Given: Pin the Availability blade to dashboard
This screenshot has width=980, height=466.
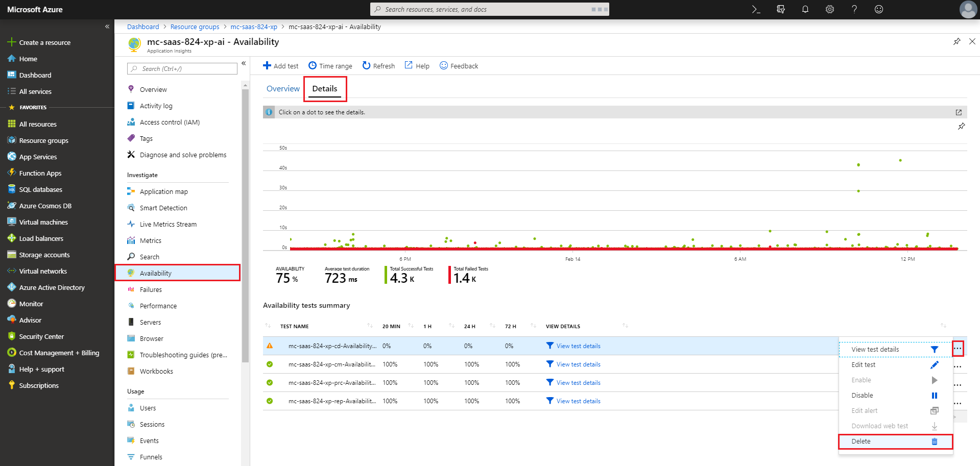Looking at the screenshot, I should point(957,41).
